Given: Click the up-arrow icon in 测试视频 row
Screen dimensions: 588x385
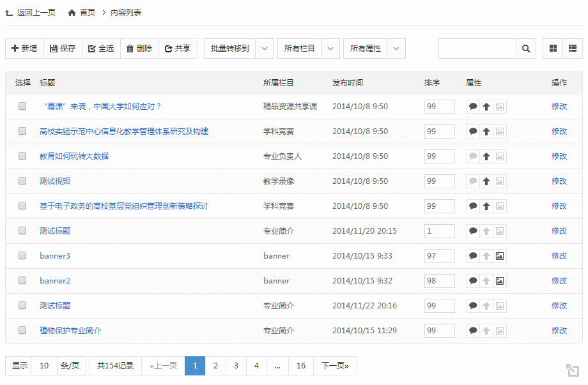Looking at the screenshot, I should point(486,181).
